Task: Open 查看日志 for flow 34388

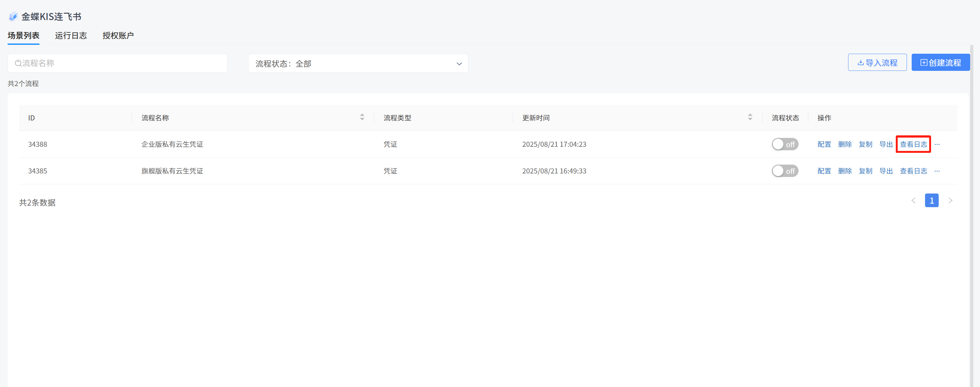Action: pos(913,144)
